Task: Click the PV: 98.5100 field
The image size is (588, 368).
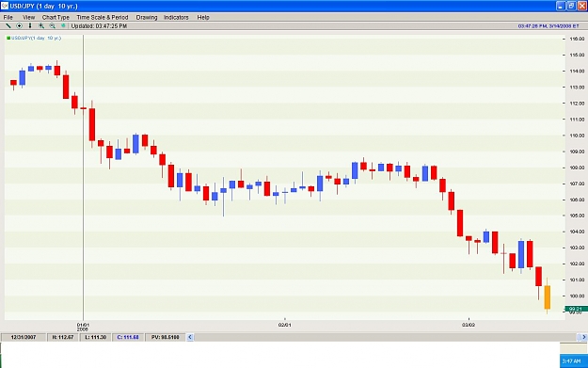Action: (x=165, y=337)
